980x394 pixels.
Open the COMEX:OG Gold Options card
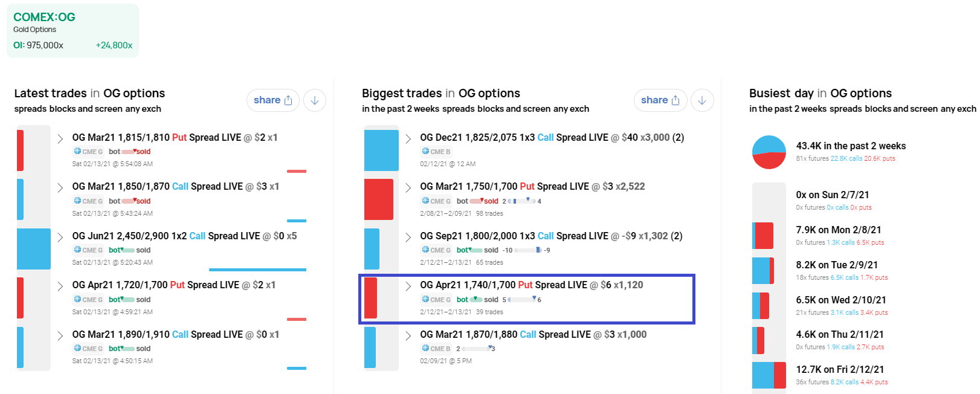click(73, 31)
